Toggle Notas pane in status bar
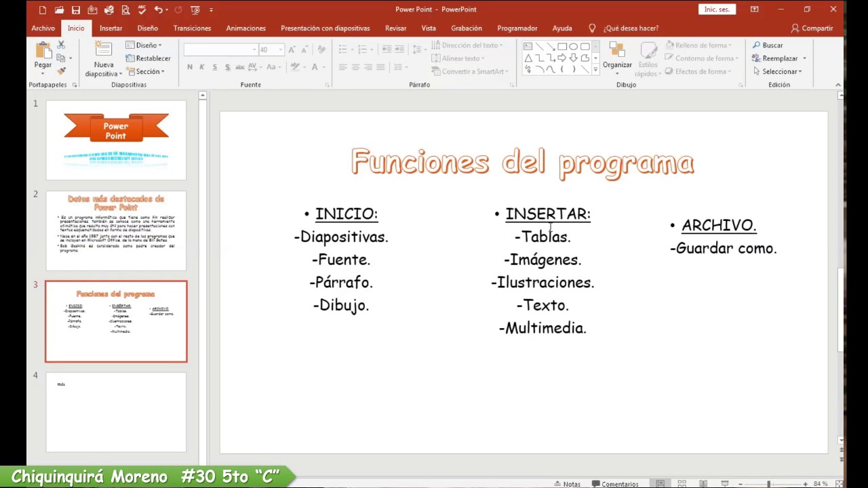This screenshot has width=868, height=488. [568, 484]
